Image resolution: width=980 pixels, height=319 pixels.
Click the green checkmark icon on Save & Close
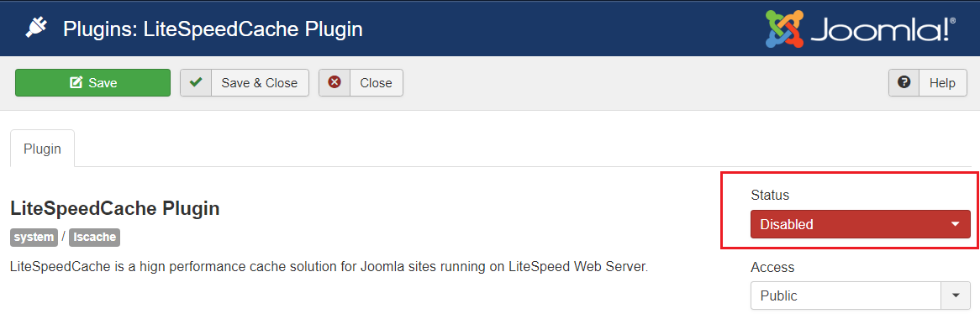point(196,82)
